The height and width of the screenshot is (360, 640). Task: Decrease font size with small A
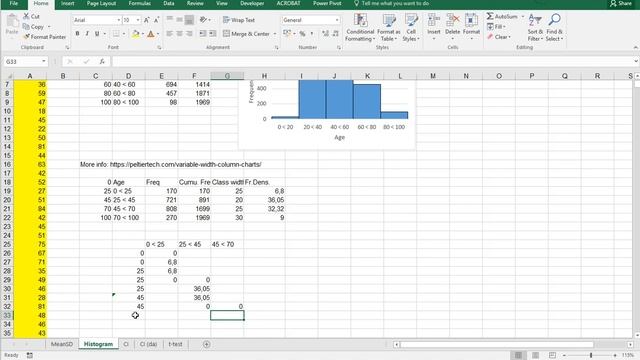click(156, 20)
